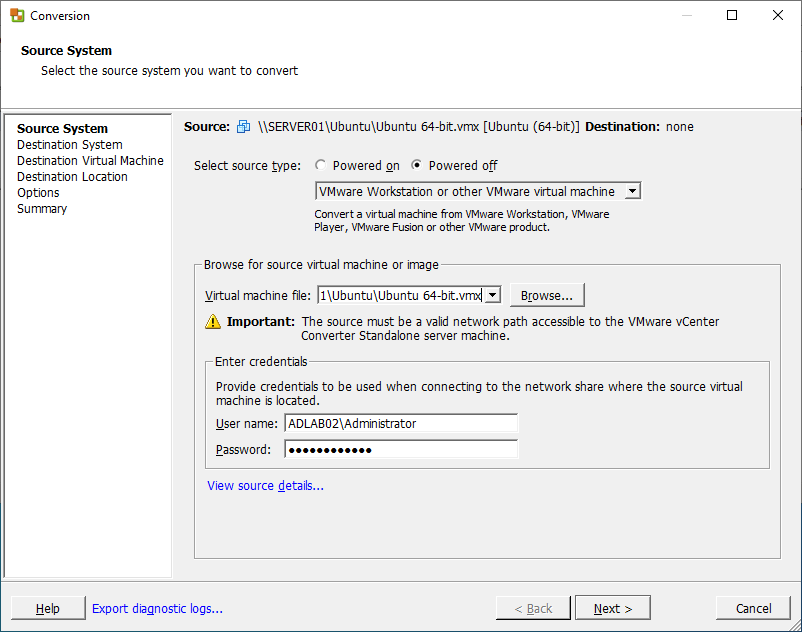Image resolution: width=802 pixels, height=632 pixels.
Task: Click the Next > button
Action: [613, 608]
